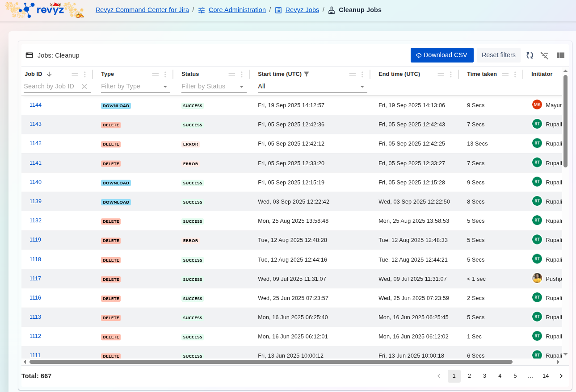Clear the Job ID search with X

click(84, 87)
